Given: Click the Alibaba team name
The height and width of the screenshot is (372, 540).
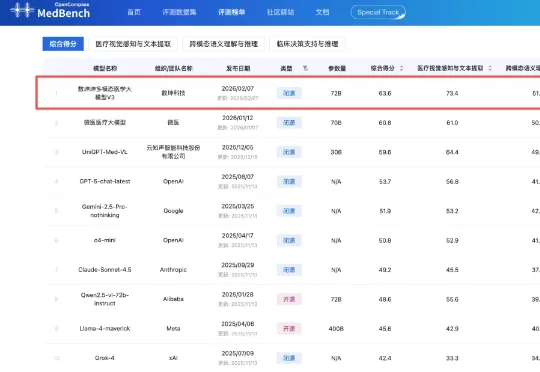Looking at the screenshot, I should (x=173, y=299).
